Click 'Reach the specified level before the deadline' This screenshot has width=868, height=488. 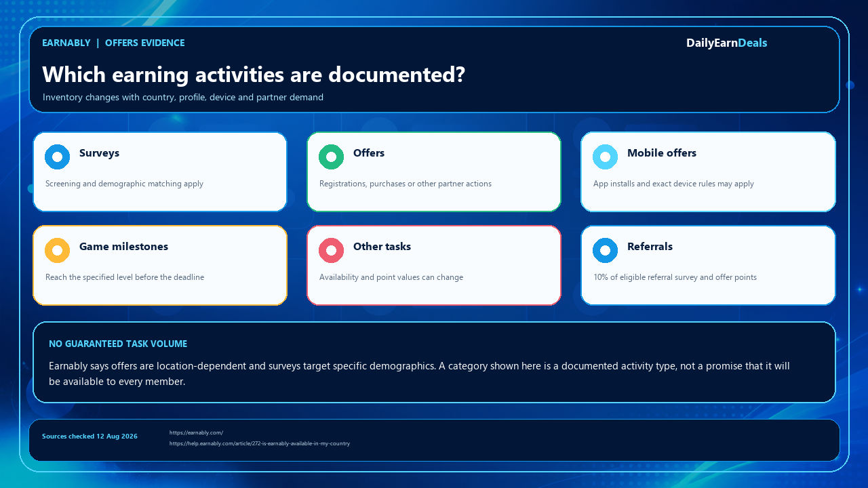(125, 277)
